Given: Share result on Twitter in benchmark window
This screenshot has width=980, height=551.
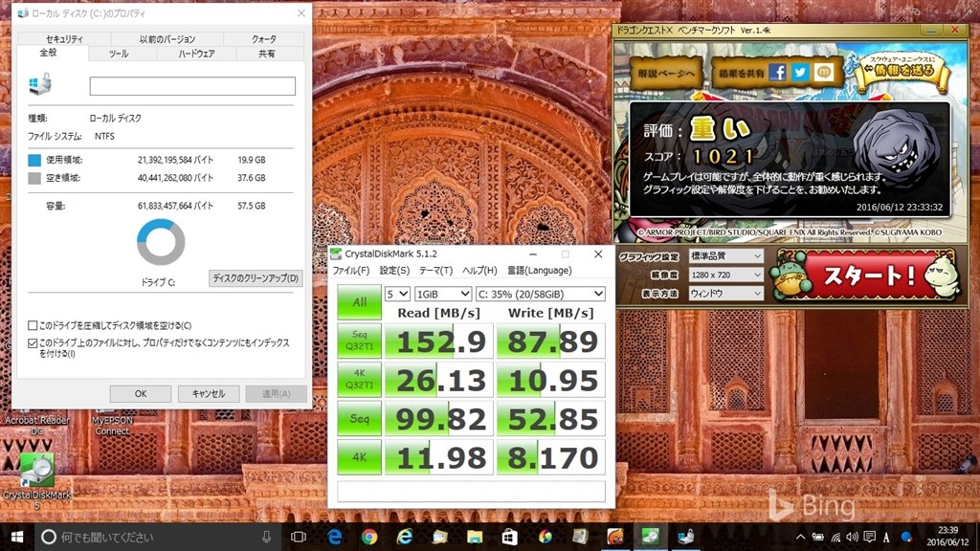Looking at the screenshot, I should (x=800, y=73).
